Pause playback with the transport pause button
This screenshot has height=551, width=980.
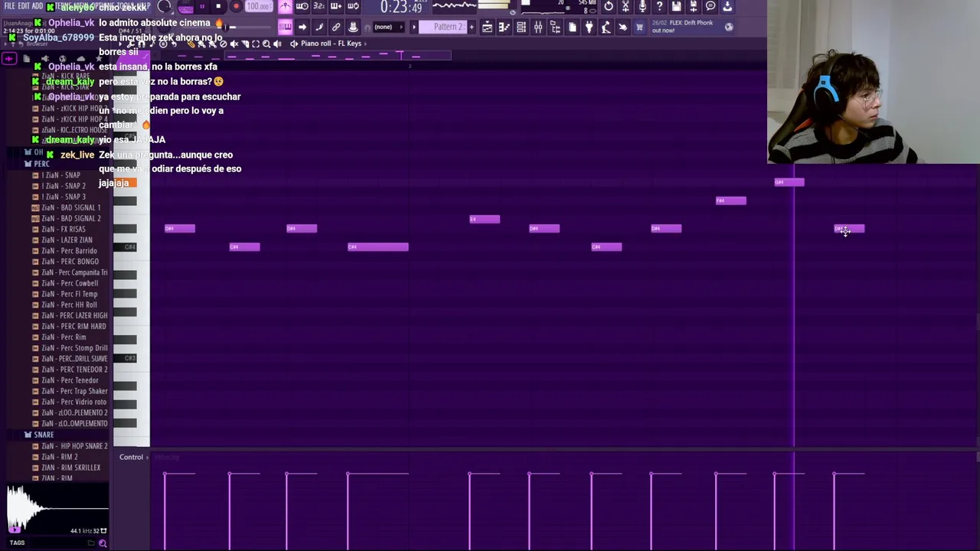click(x=202, y=7)
